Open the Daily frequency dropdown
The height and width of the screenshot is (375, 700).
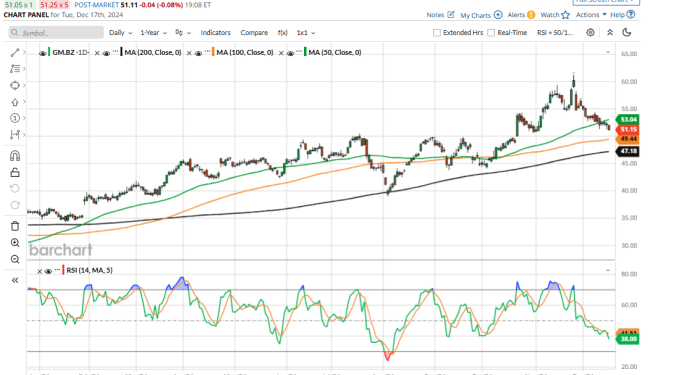[x=121, y=33]
